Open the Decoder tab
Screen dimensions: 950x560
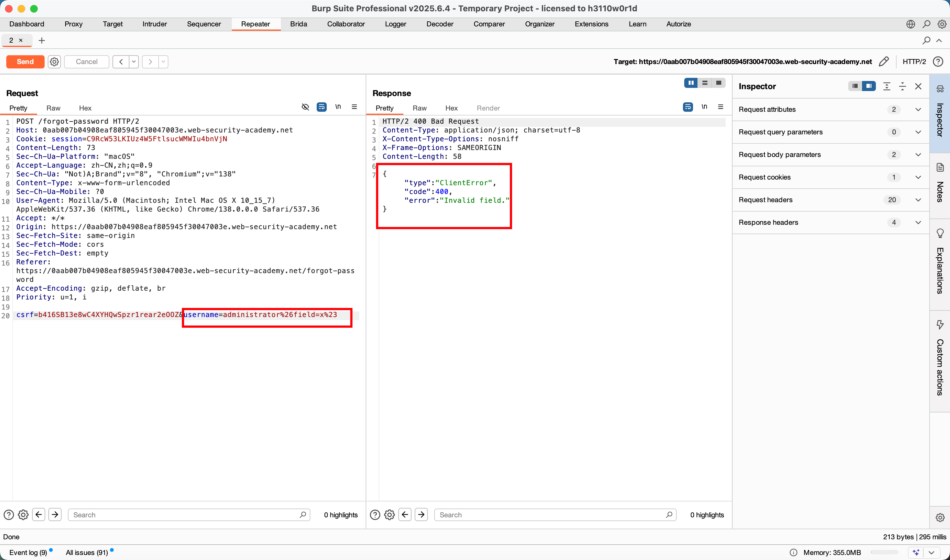point(440,24)
